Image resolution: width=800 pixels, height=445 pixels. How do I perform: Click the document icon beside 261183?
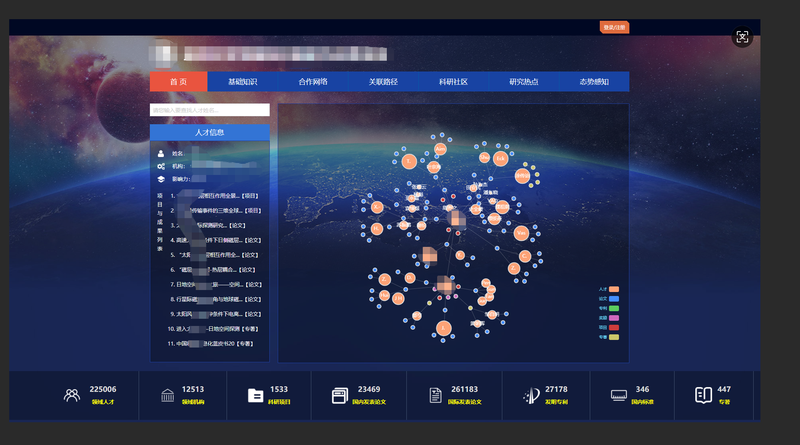pos(435,395)
